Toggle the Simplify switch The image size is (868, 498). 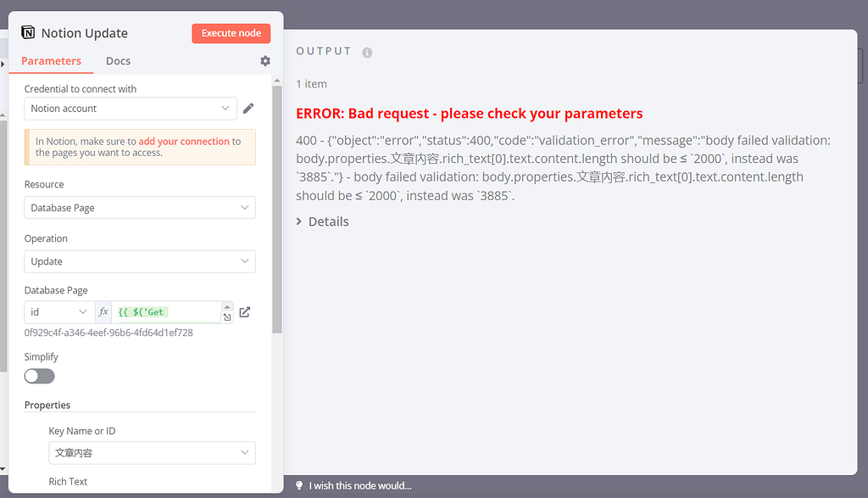click(x=40, y=376)
